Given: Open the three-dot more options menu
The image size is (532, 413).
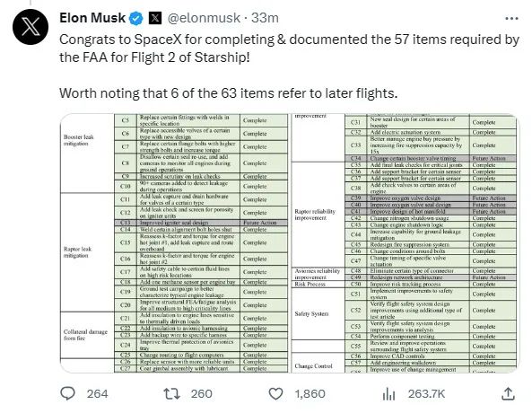Looking at the screenshot, I should (511, 18).
